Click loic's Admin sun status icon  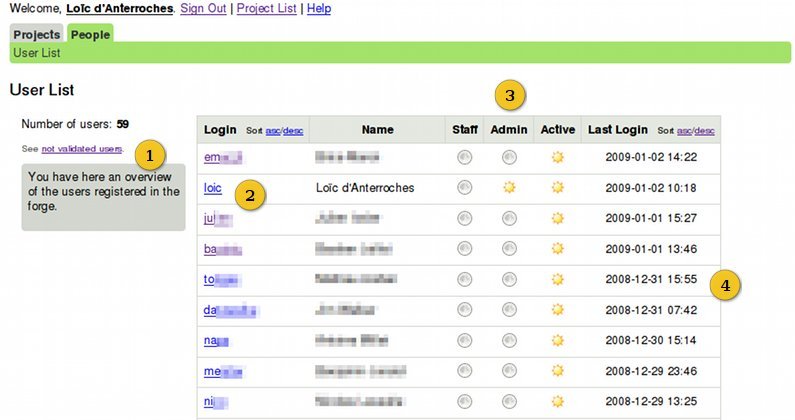[x=509, y=188]
